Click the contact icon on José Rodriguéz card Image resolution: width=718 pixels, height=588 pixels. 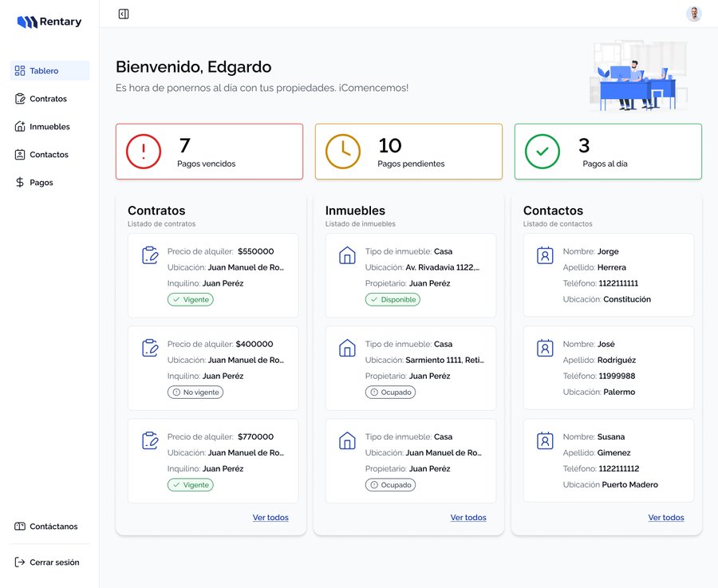click(545, 348)
